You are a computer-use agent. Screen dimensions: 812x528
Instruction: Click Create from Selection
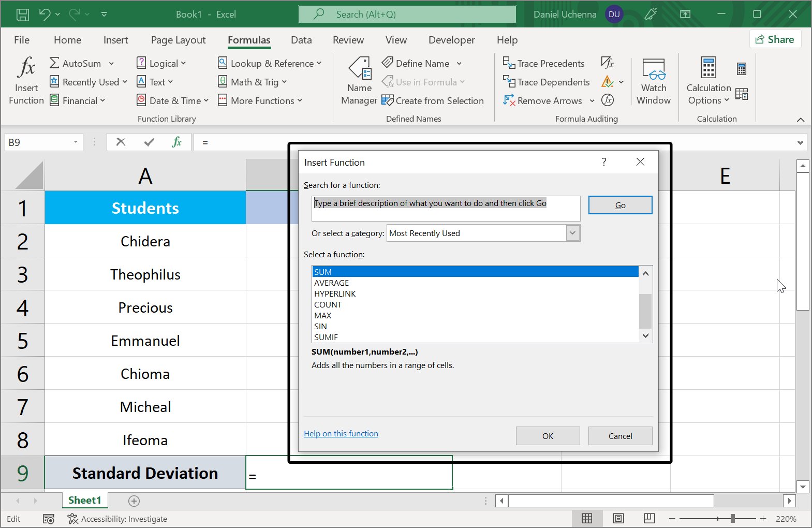click(x=433, y=100)
